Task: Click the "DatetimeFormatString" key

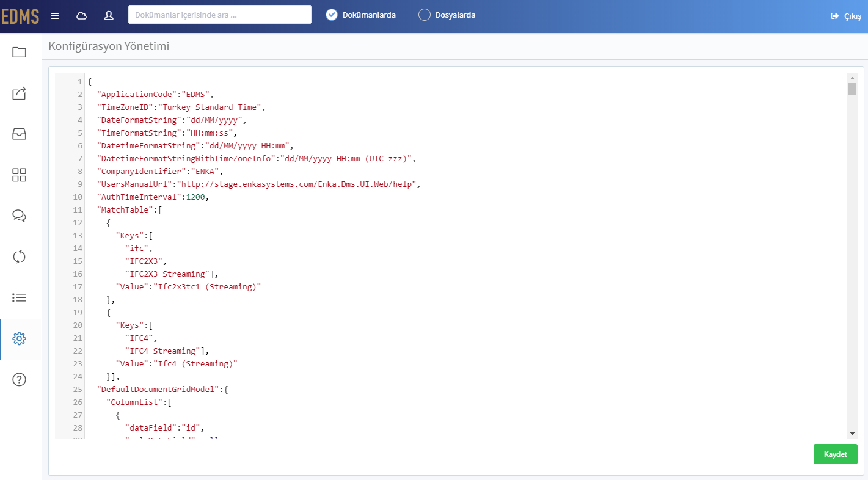Action: (x=148, y=146)
